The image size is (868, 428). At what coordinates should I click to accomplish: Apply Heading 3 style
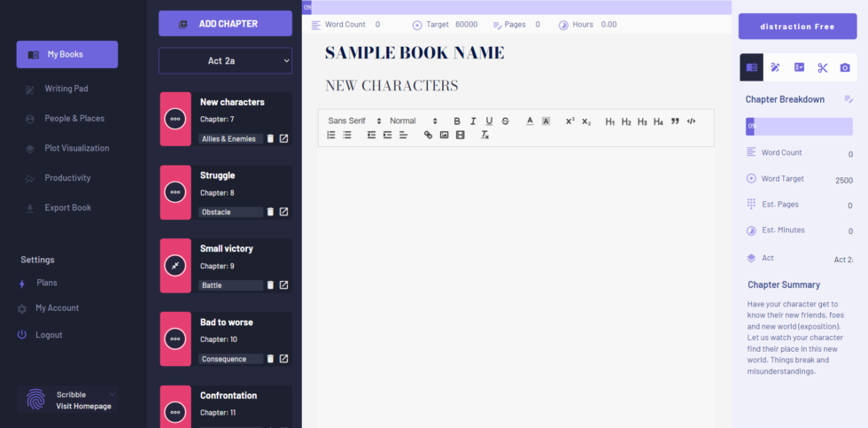(642, 121)
